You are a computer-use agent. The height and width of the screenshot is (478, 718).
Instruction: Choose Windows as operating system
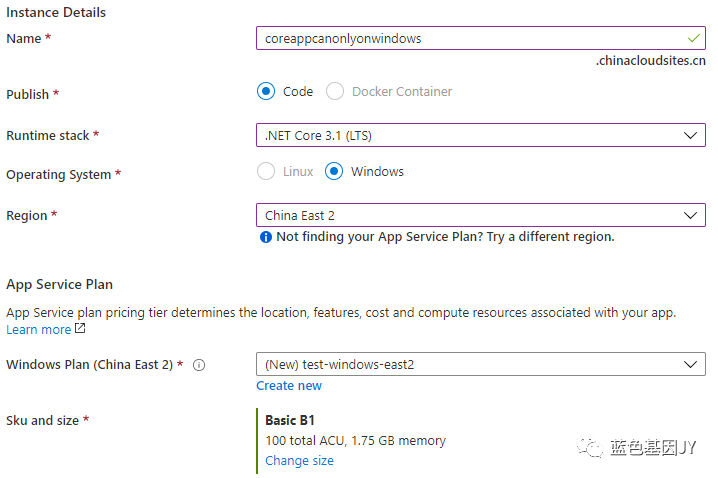[x=334, y=171]
